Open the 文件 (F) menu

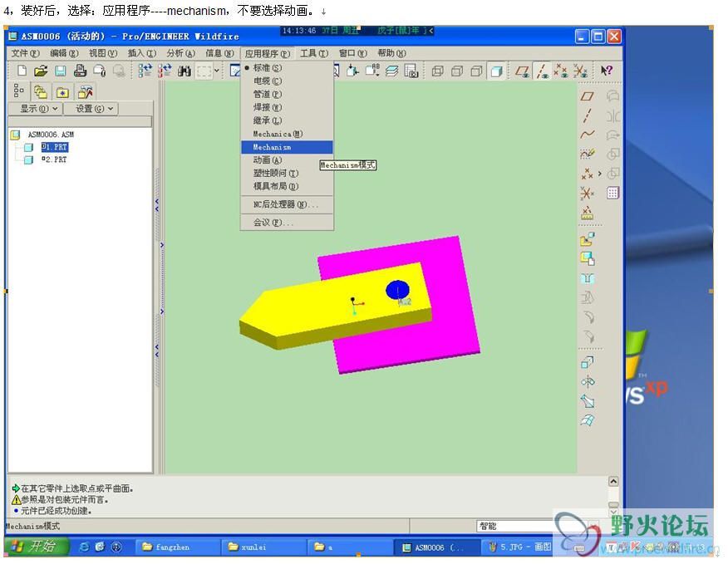[x=26, y=53]
